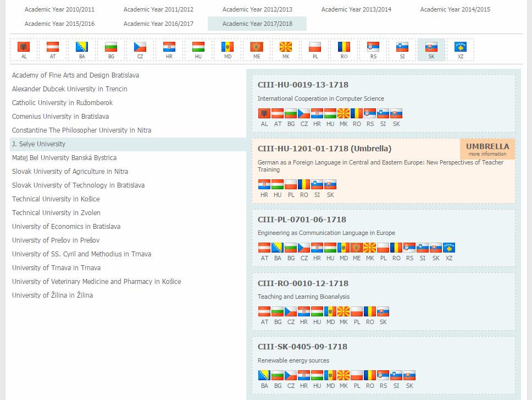Select J. Selye University entry
The image size is (532, 400).
(x=128, y=144)
